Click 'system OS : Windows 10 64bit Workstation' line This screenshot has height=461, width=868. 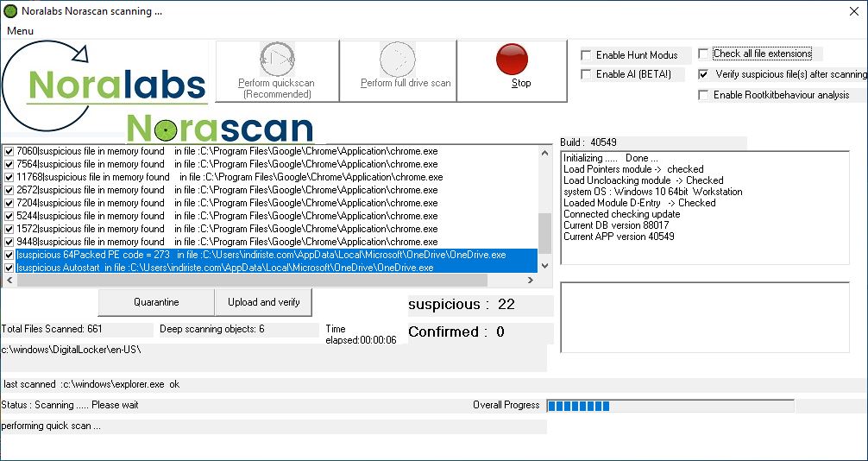[653, 192]
